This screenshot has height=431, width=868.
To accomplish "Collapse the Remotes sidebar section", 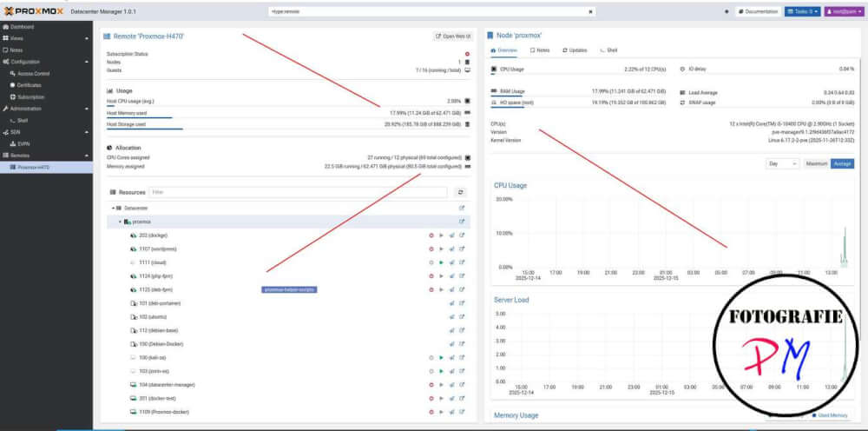I will (x=86, y=156).
